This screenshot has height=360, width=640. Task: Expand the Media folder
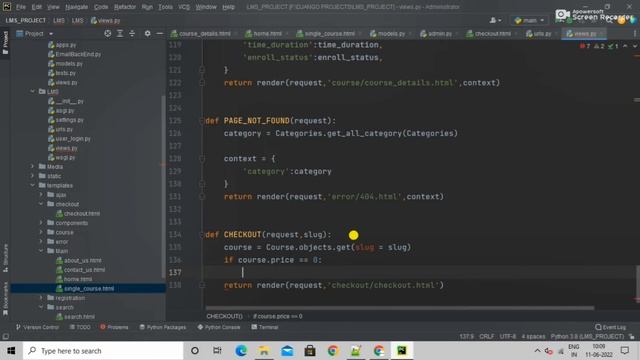pyautogui.click(x=33, y=167)
